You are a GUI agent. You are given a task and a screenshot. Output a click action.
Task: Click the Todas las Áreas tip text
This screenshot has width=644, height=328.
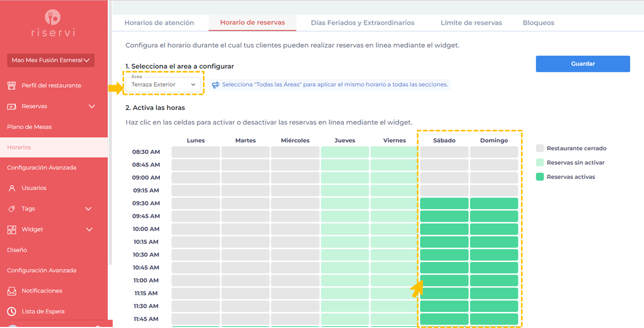pos(335,85)
